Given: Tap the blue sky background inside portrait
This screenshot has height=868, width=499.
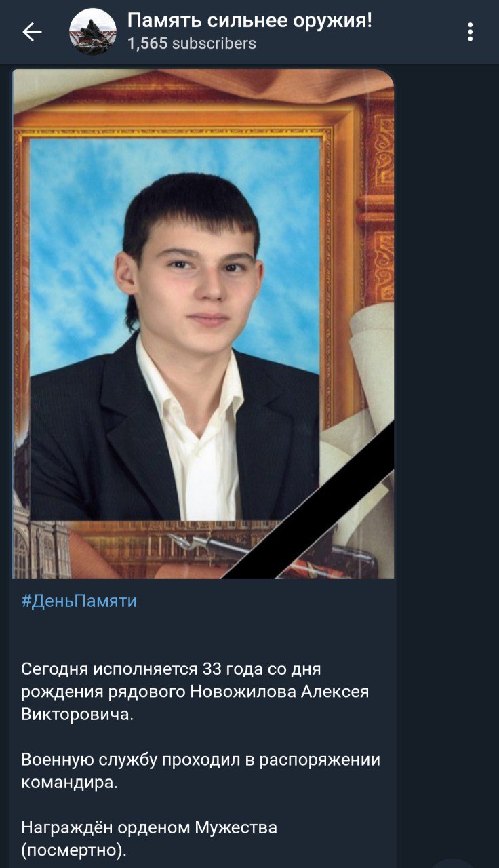Looking at the screenshot, I should tap(75, 203).
